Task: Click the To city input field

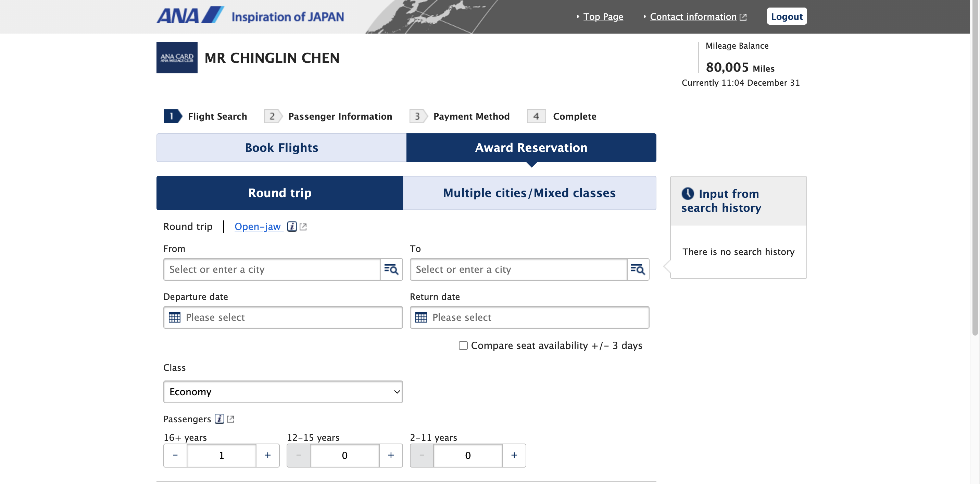Action: click(518, 269)
